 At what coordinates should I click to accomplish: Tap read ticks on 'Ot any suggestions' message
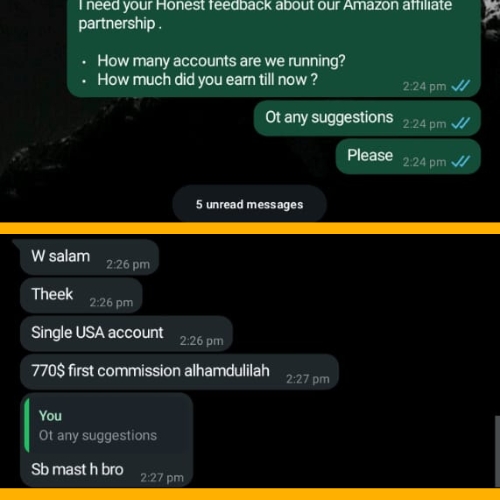pos(461,124)
